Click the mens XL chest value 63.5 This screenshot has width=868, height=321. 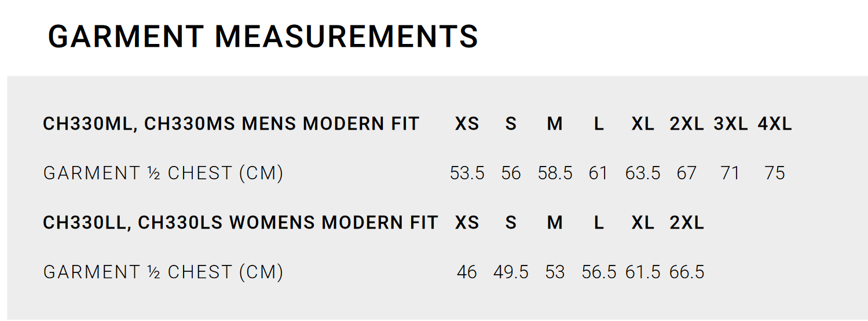click(x=643, y=173)
